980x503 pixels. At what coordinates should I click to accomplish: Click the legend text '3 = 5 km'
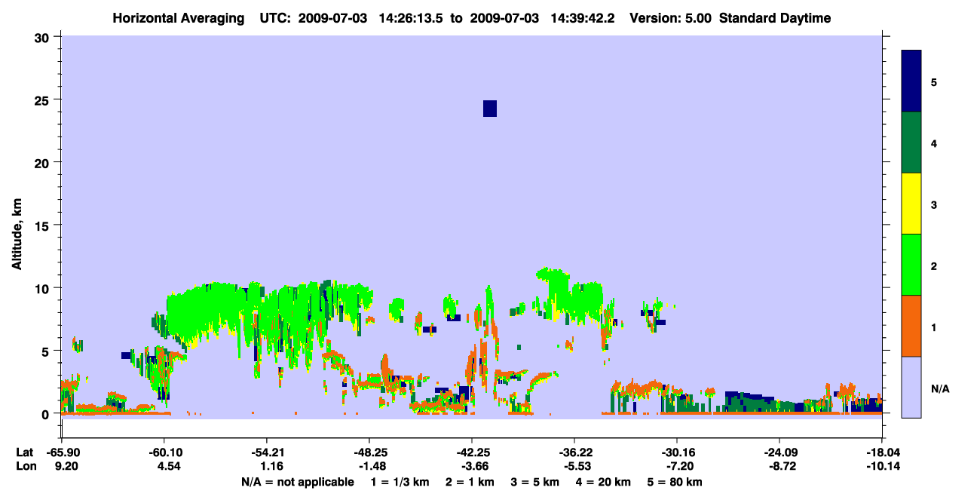535,482
